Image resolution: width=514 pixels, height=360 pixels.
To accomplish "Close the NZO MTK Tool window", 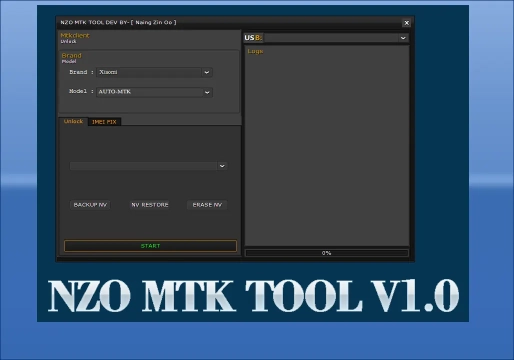I will pyautogui.click(x=406, y=23).
